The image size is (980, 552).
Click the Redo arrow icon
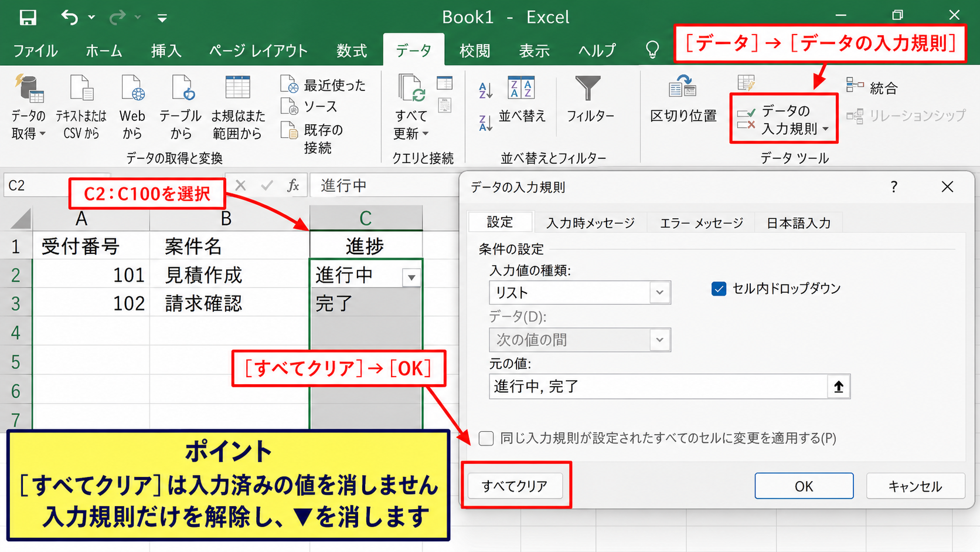tap(117, 18)
